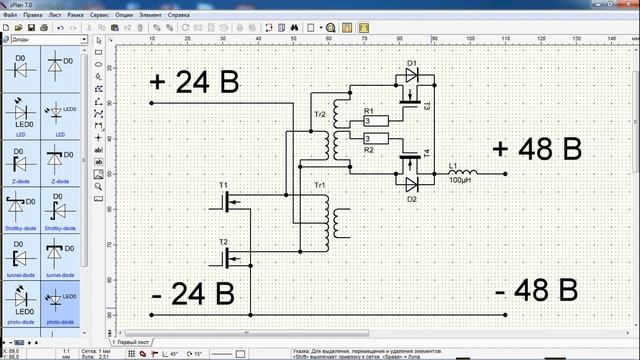Pick the left photo-diode LED0 component
The width and height of the screenshot is (640, 360).
[21, 304]
